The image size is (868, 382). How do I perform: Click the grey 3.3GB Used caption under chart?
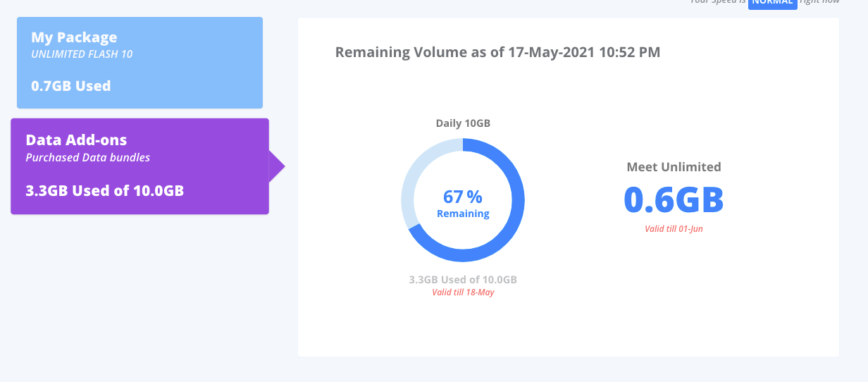[463, 280]
